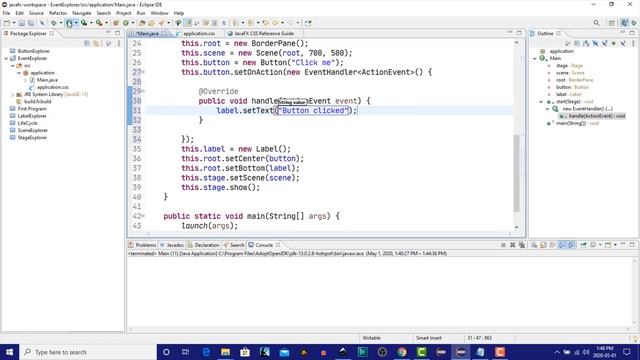Image resolution: width=640 pixels, height=360 pixels.
Task: Maximize the Console panel
Action: [632, 244]
